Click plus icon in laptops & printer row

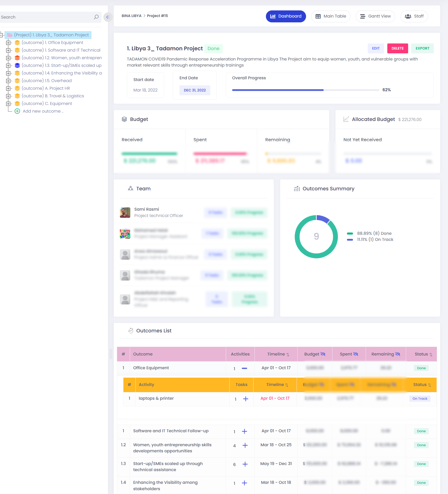[246, 399]
